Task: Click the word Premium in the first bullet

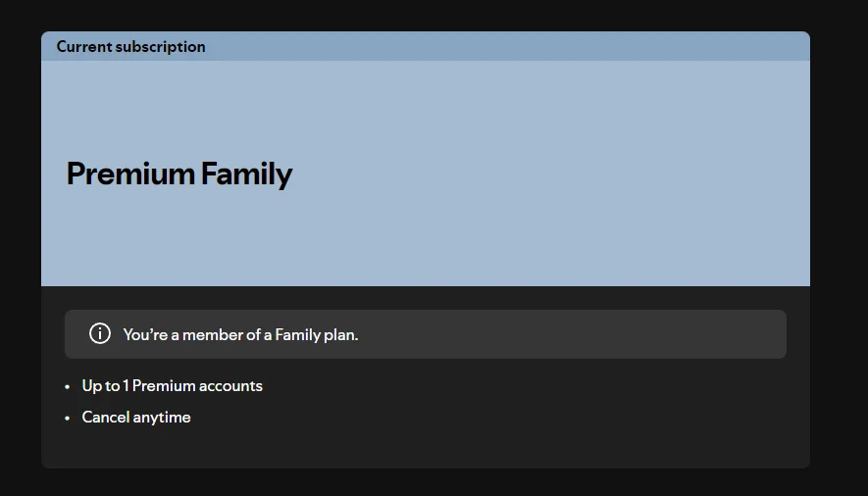Action: click(x=164, y=385)
